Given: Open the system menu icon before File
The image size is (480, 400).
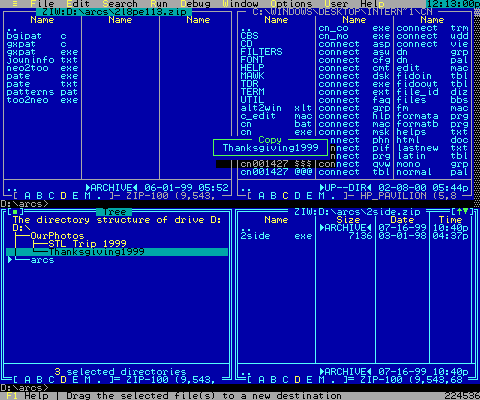Looking at the screenshot, I should [x=15, y=4].
